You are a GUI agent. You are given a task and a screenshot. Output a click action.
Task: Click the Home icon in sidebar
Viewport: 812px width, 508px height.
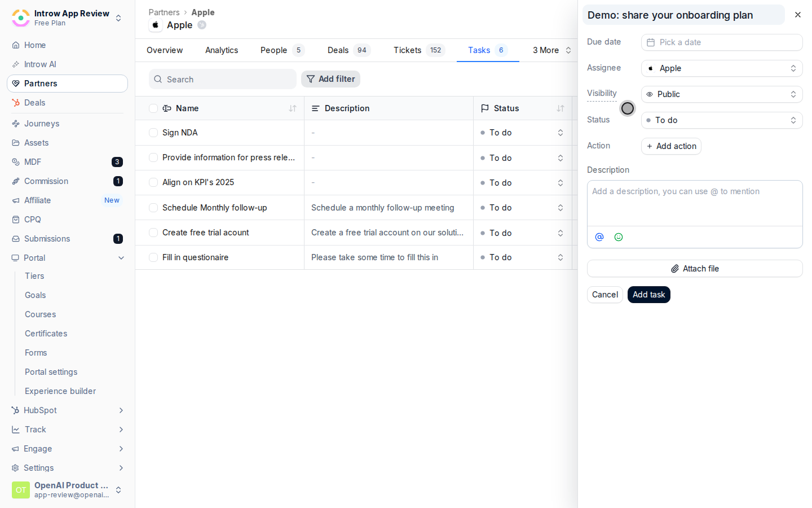pyautogui.click(x=16, y=45)
